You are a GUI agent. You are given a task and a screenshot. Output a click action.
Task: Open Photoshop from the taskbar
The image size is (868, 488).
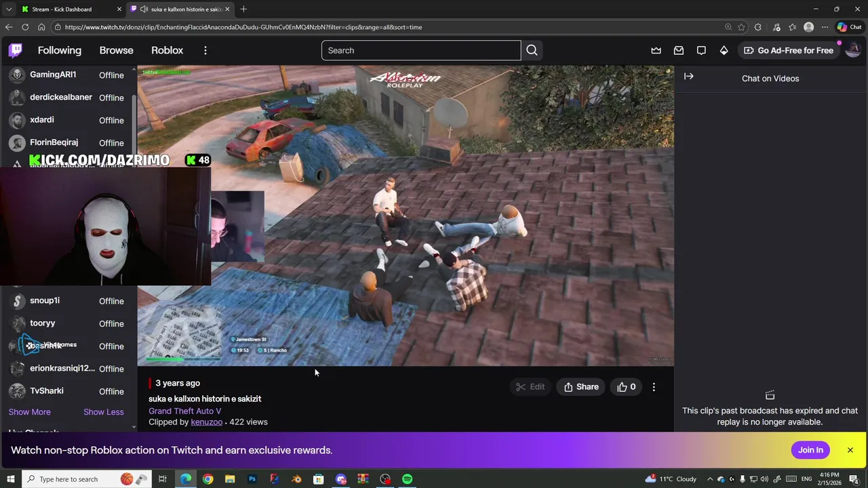pyautogui.click(x=252, y=479)
